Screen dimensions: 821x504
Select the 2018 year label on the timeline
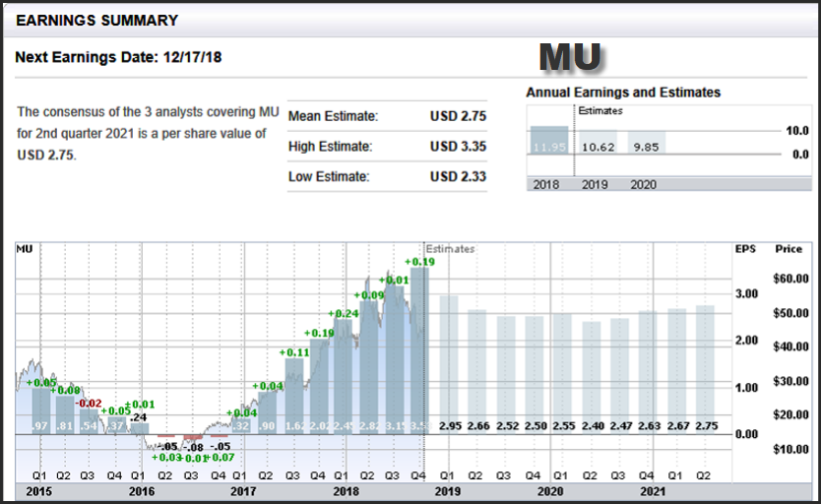tap(345, 490)
